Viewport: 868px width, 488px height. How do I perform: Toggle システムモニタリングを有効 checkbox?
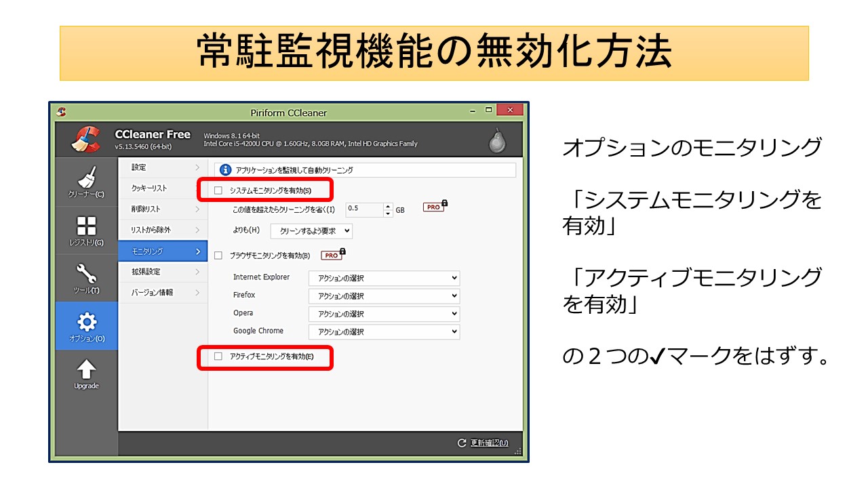click(218, 190)
